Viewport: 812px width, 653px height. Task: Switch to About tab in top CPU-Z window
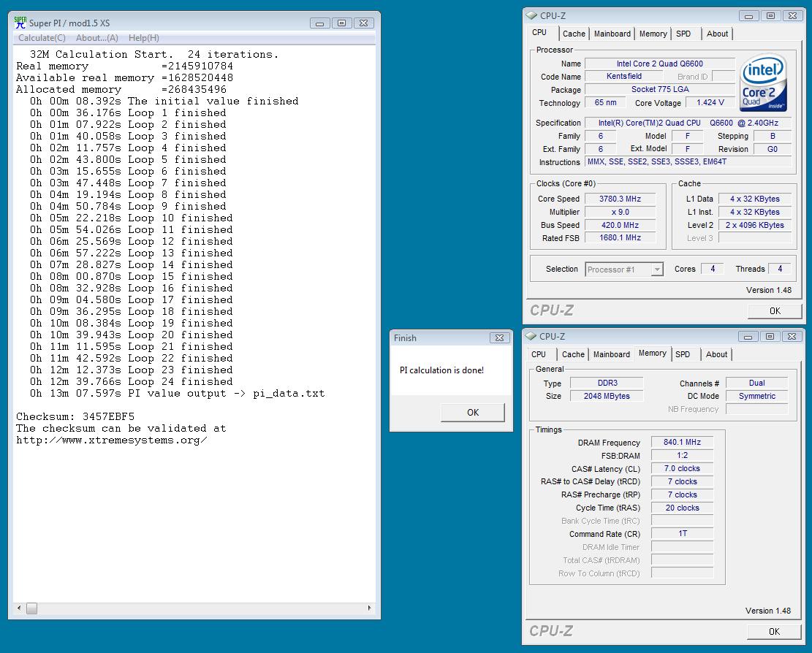(x=717, y=34)
